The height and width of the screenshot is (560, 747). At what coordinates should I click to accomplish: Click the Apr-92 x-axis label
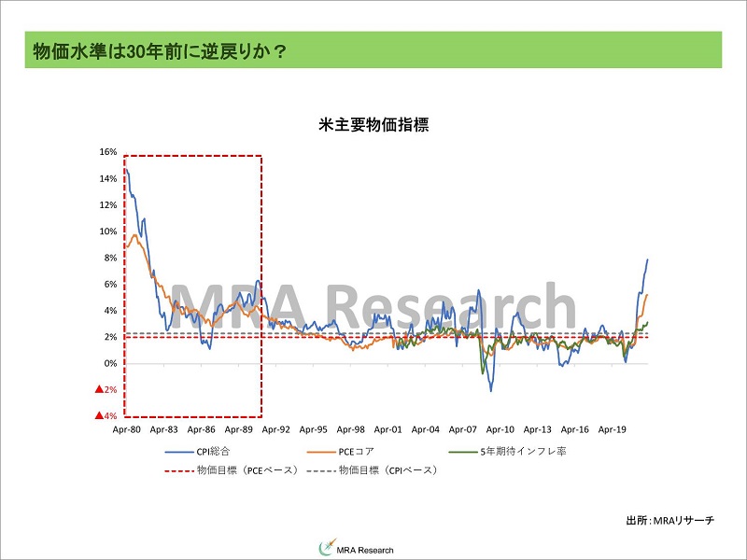pyautogui.click(x=275, y=429)
